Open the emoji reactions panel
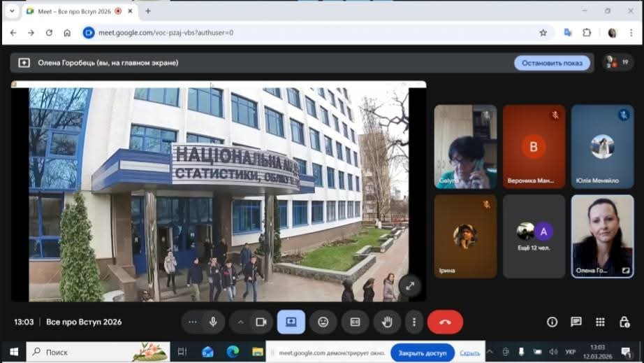 point(323,322)
